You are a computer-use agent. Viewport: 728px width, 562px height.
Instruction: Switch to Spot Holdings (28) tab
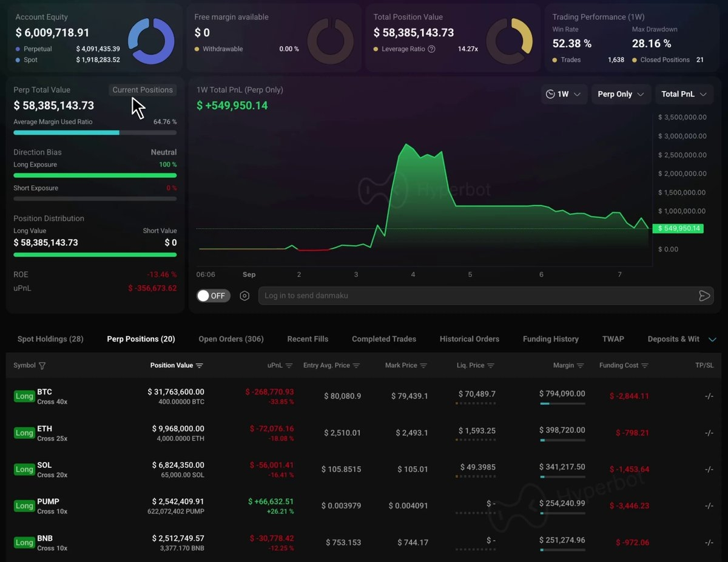[x=50, y=339]
